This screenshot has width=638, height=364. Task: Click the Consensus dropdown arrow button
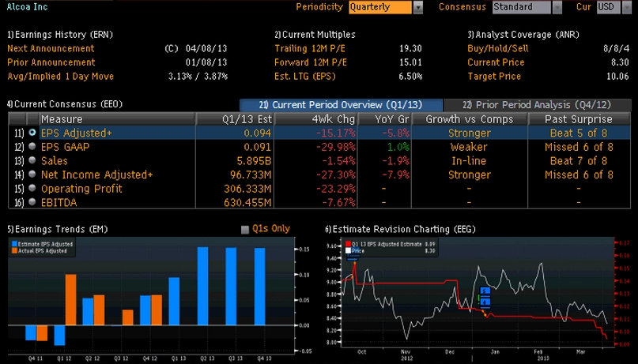pyautogui.click(x=557, y=7)
